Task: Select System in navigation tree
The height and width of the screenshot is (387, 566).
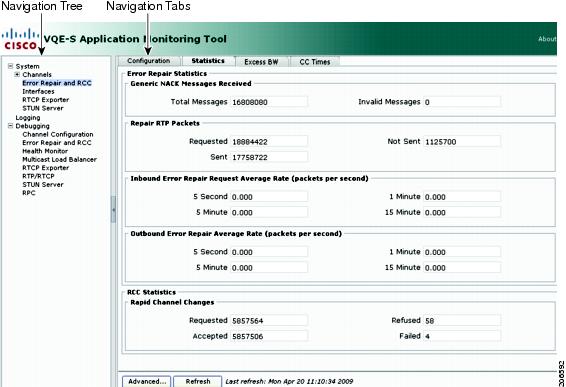Action: click(x=27, y=66)
